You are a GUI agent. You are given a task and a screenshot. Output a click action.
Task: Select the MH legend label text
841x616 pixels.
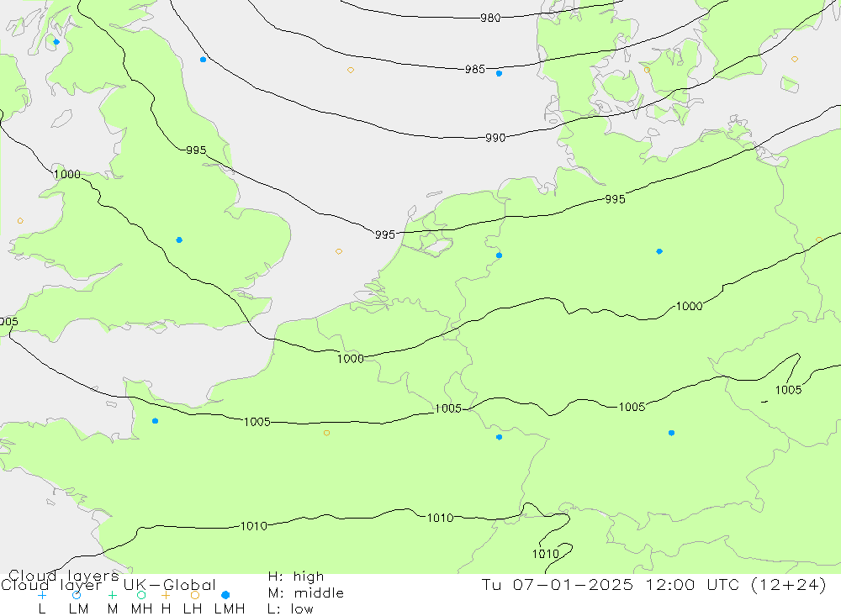pos(141,609)
